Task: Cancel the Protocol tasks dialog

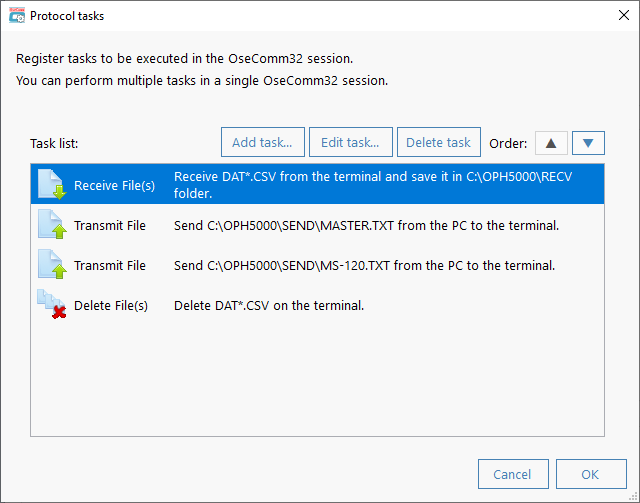Action: pos(513,474)
